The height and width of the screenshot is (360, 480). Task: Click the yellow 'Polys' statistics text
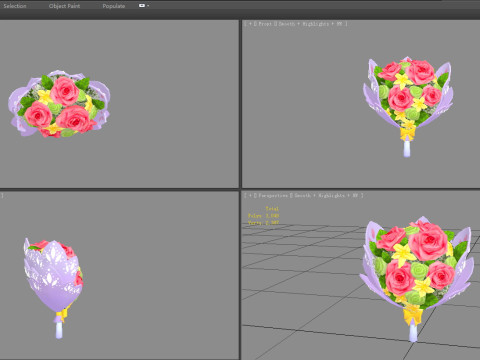263,216
